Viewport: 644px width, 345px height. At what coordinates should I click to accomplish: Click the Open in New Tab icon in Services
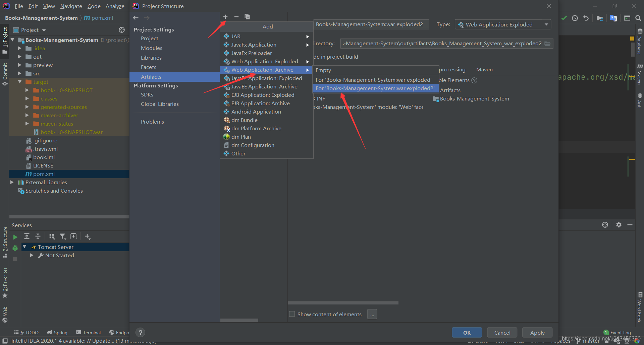point(73,236)
